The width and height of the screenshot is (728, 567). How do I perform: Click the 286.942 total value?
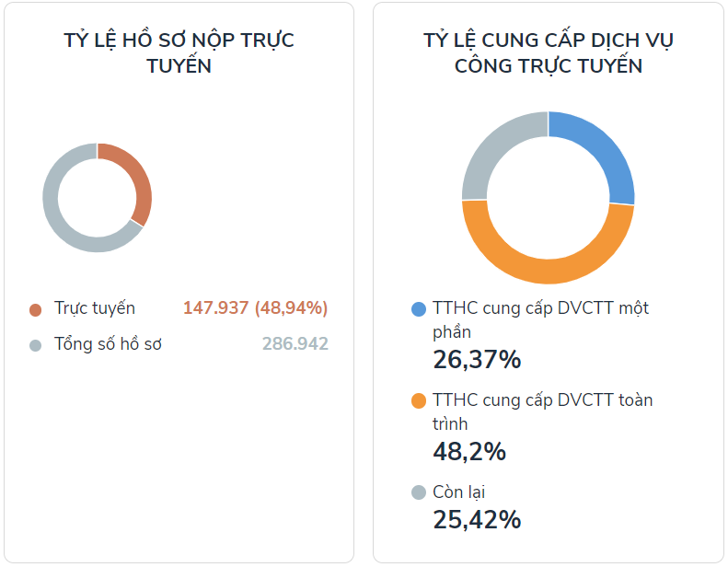point(295,343)
